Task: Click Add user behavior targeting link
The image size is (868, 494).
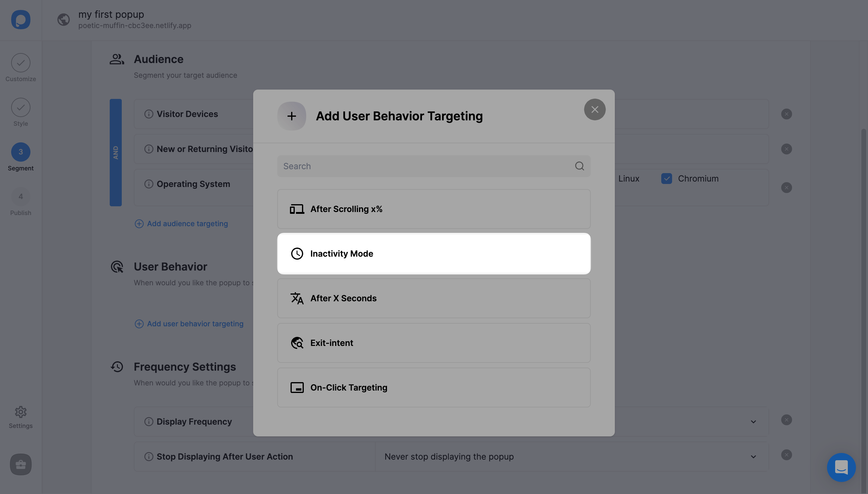Action: point(195,324)
